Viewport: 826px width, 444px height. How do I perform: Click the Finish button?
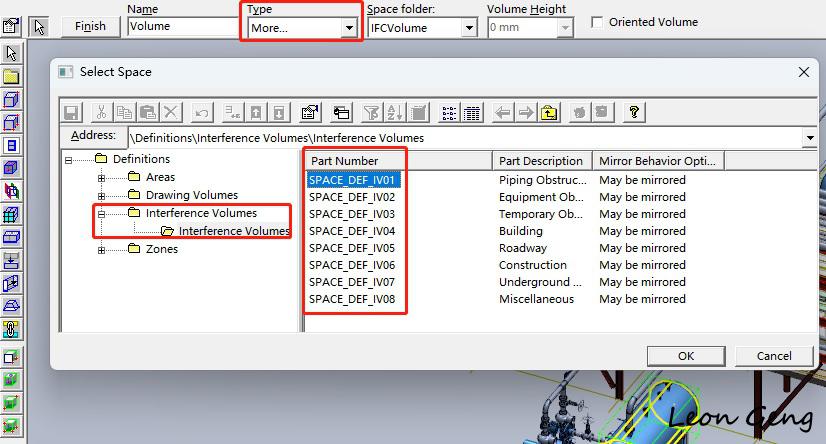point(90,26)
